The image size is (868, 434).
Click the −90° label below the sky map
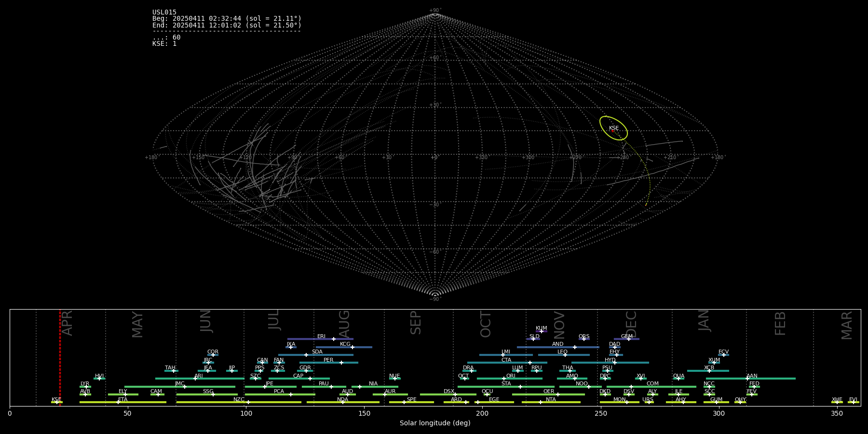pyautogui.click(x=435, y=299)
